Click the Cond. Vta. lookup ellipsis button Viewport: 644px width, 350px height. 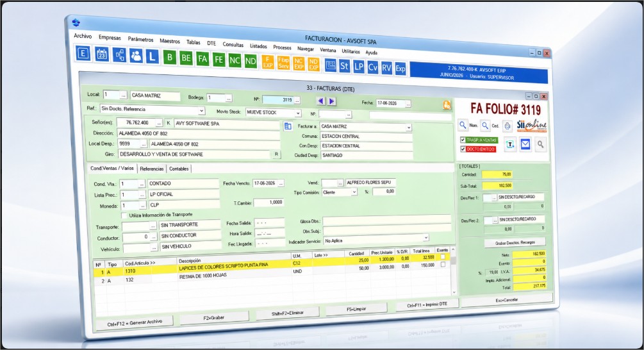[141, 184]
